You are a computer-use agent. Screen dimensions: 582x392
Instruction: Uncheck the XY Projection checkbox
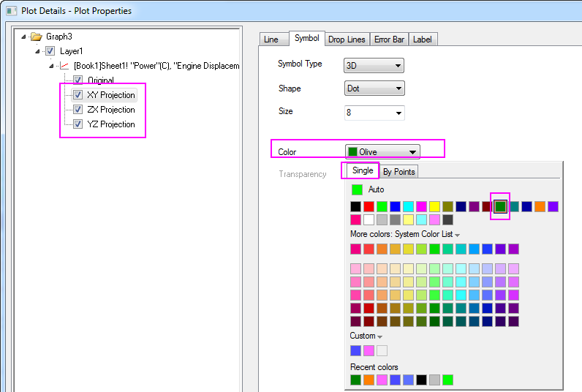(x=78, y=95)
